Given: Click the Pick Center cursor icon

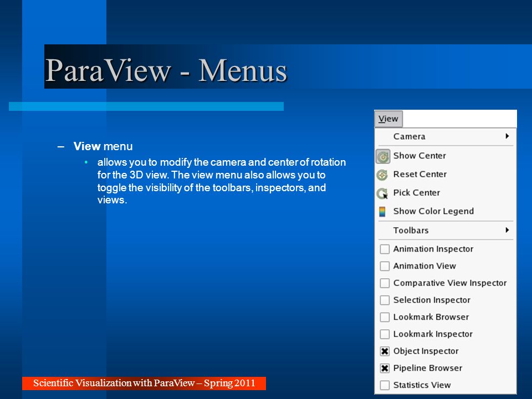Looking at the screenshot, I should click(382, 194).
